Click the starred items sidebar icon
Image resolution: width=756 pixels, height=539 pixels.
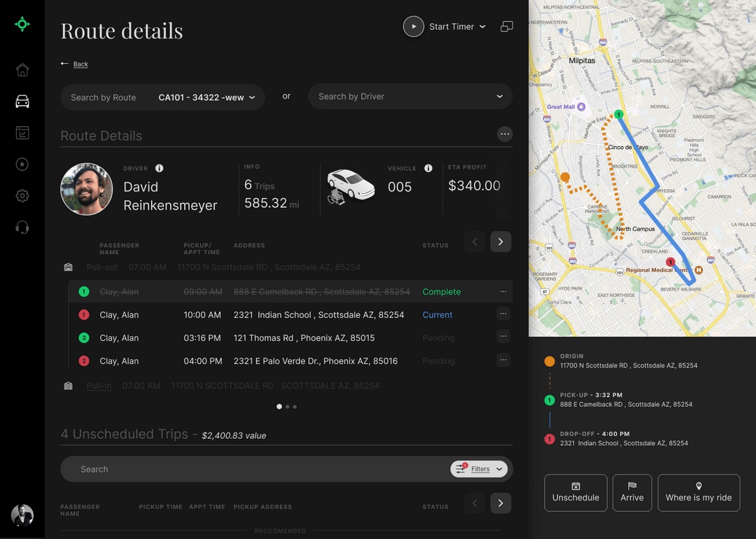(22, 164)
